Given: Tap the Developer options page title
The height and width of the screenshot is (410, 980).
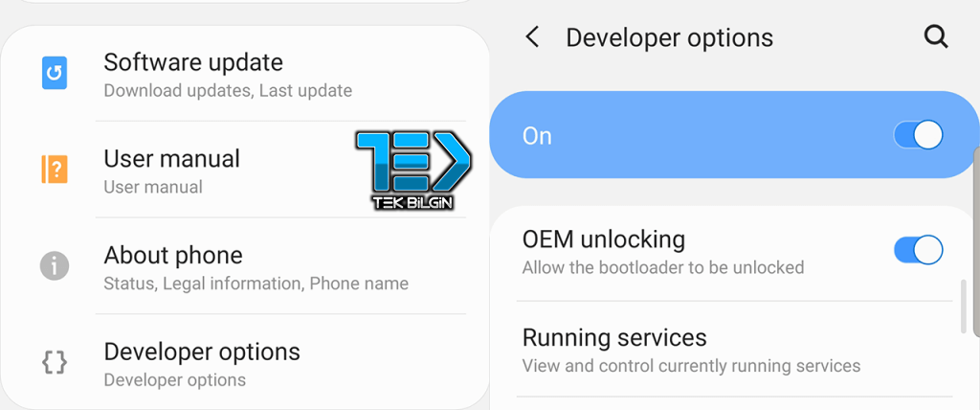Looking at the screenshot, I should [669, 38].
